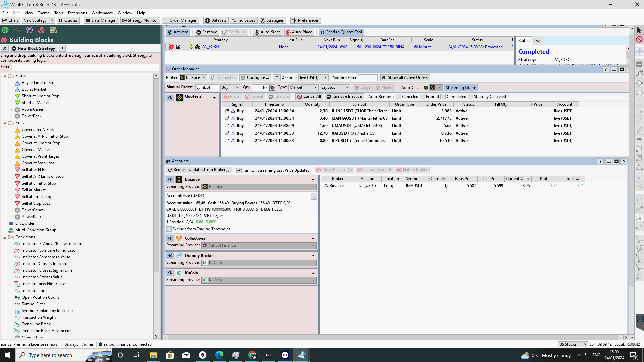Click the refresh icon next to Configure in Order Manager
Image resolution: width=644 pixels, height=362 pixels.
[276, 77]
